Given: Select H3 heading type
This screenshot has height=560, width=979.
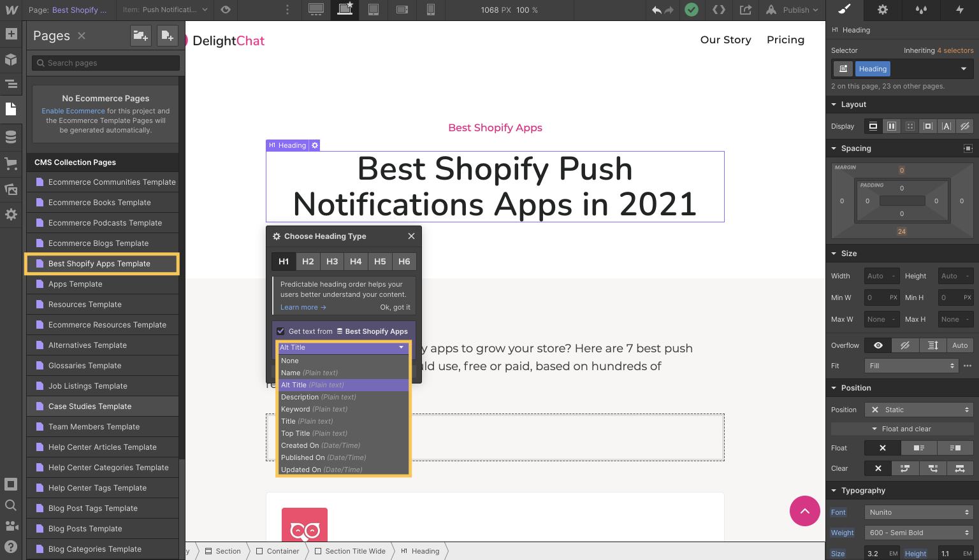Looking at the screenshot, I should [332, 261].
